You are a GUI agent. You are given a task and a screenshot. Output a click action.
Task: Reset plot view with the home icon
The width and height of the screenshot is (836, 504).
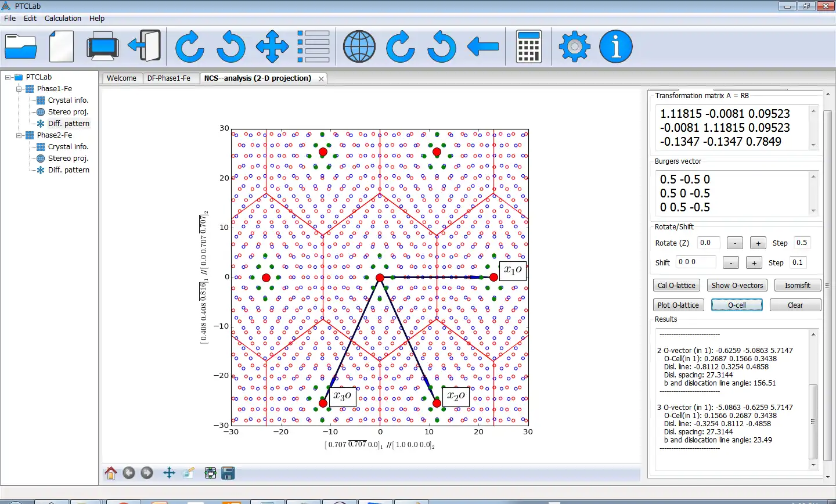[110, 473]
